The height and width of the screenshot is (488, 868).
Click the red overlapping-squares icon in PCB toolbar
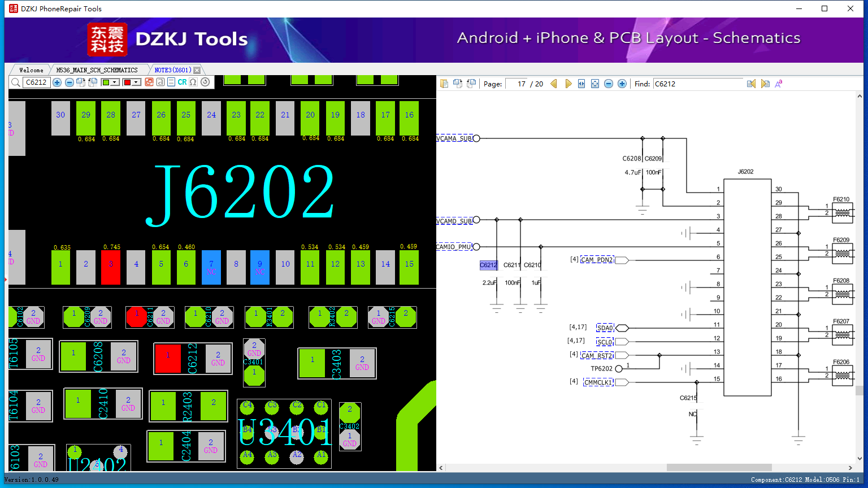(x=149, y=82)
